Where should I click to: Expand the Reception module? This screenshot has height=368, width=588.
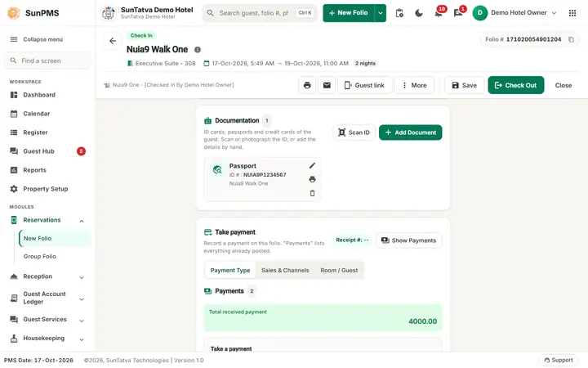click(47, 276)
